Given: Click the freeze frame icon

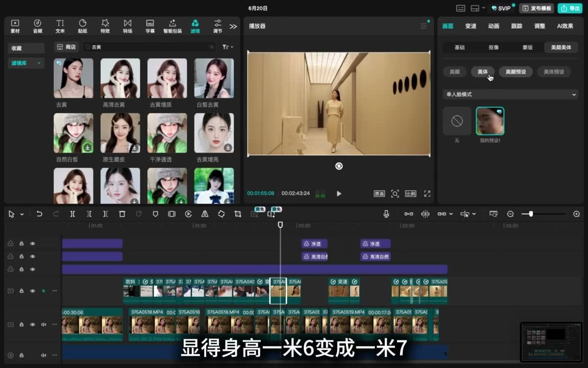Looking at the screenshot, I should point(171,214).
